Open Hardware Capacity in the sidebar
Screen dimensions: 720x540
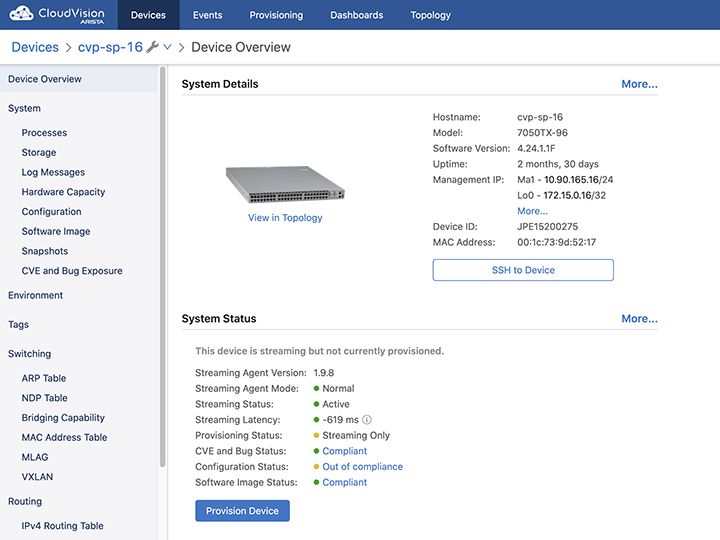[x=63, y=192]
